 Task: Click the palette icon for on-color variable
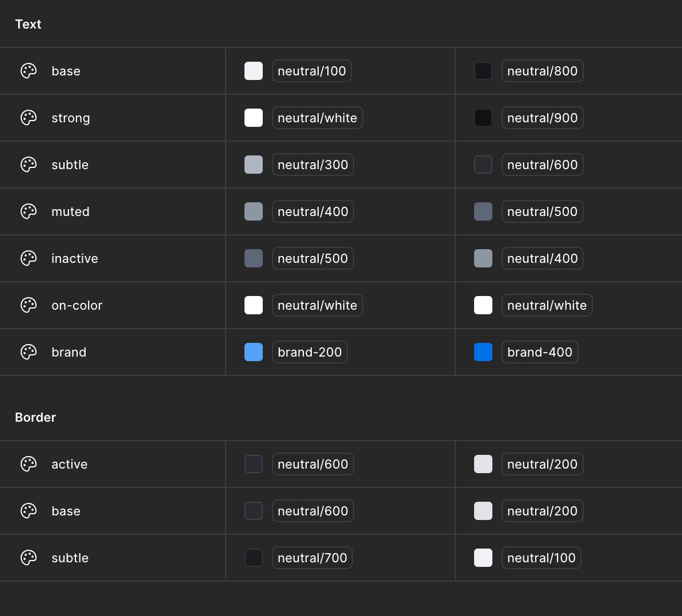29,305
